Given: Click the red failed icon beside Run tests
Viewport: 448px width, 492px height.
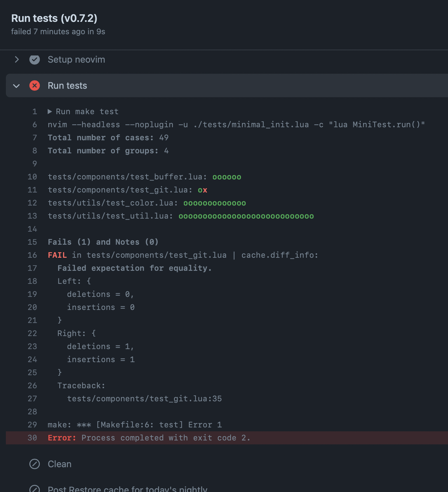Looking at the screenshot, I should (x=35, y=85).
